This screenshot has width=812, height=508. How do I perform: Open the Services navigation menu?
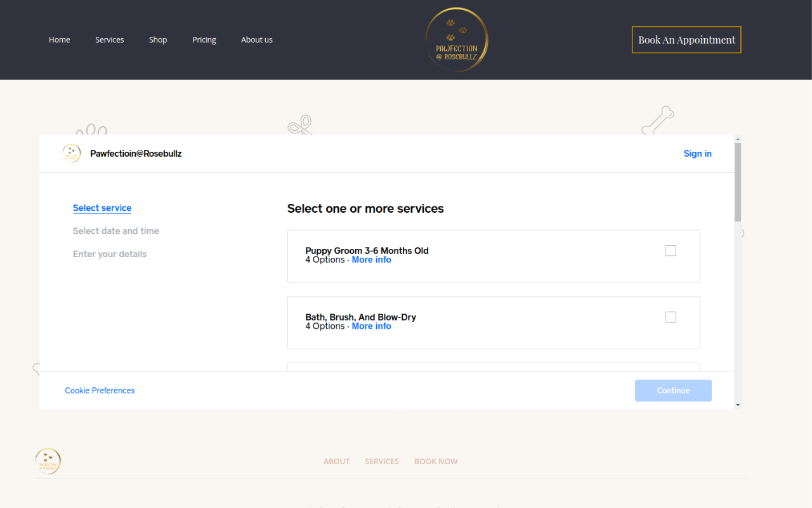[110, 39]
